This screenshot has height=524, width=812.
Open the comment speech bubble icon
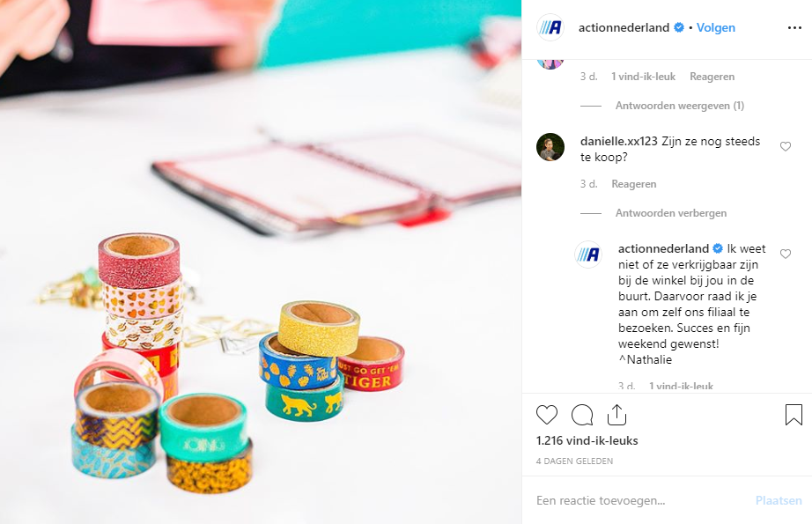pyautogui.click(x=582, y=415)
